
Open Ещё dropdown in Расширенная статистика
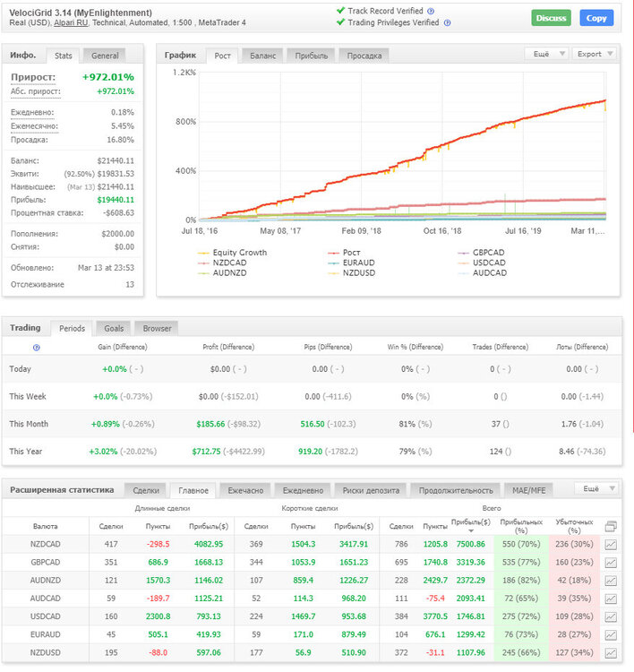(595, 488)
